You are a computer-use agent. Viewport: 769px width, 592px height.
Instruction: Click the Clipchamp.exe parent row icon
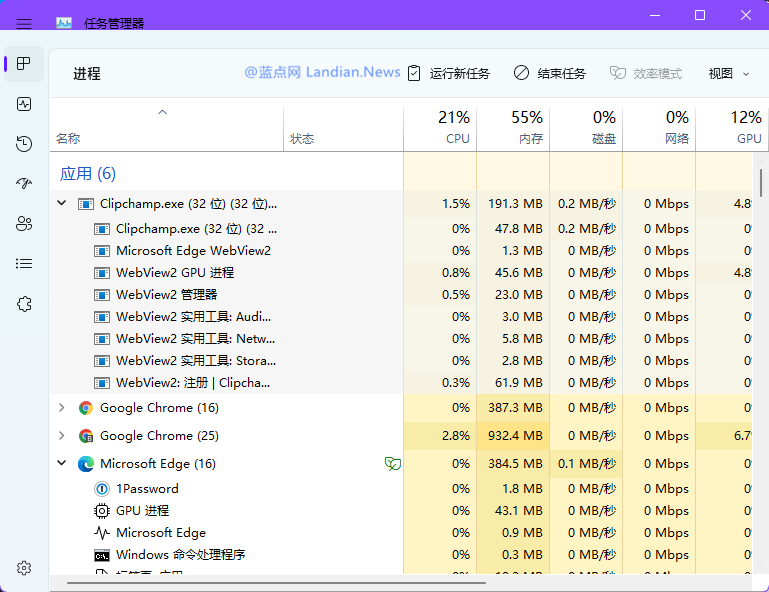pos(86,204)
